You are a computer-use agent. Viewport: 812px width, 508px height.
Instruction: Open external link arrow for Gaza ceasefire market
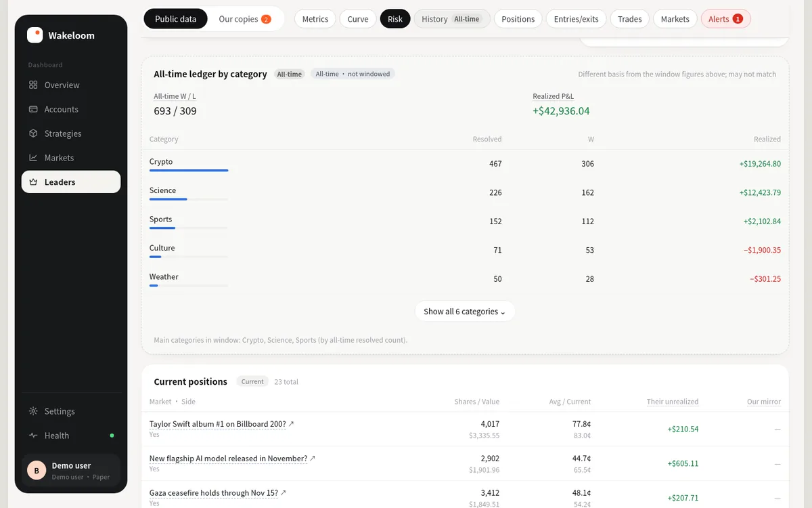[x=284, y=493]
